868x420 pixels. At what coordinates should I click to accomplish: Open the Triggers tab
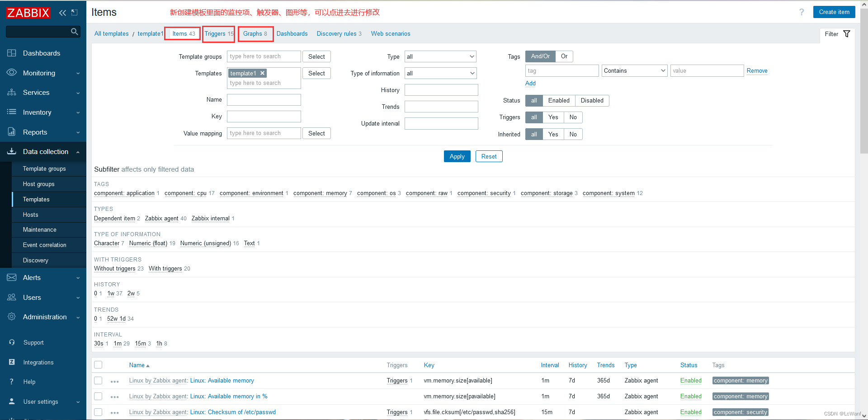219,34
